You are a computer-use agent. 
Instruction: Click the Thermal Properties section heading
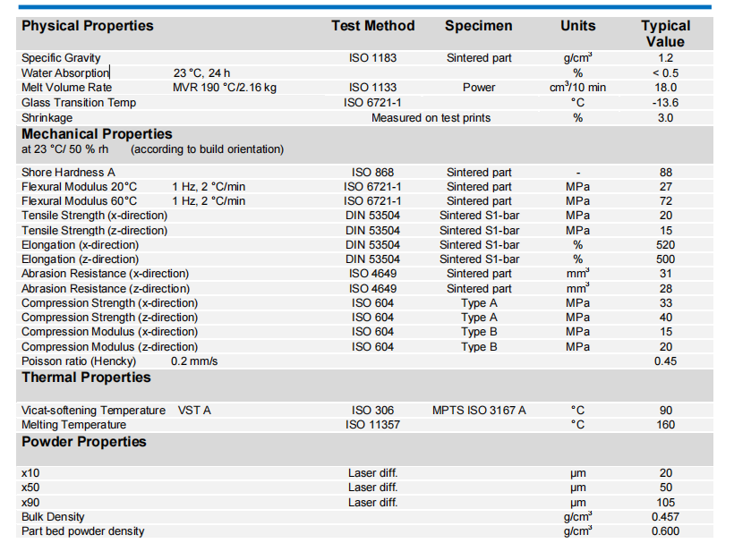86,378
